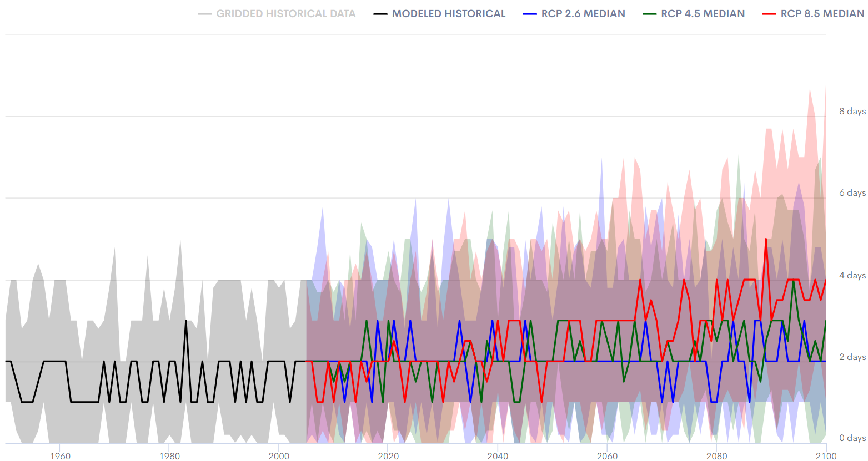
Task: Click the blue line swatch for RCP 2.6
Action: tap(530, 14)
